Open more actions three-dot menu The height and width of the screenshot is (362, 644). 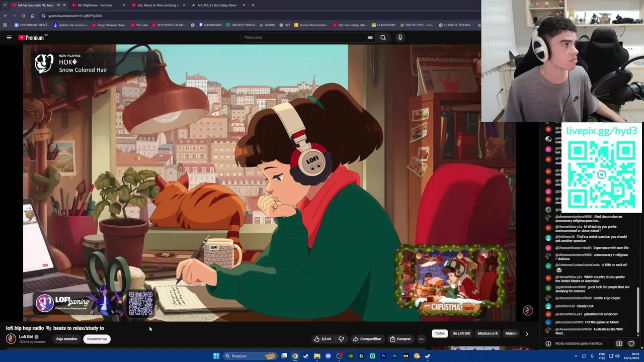coord(422,339)
